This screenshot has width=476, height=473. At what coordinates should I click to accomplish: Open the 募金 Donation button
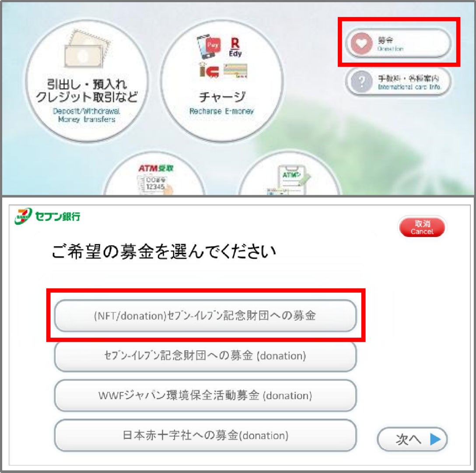398,43
